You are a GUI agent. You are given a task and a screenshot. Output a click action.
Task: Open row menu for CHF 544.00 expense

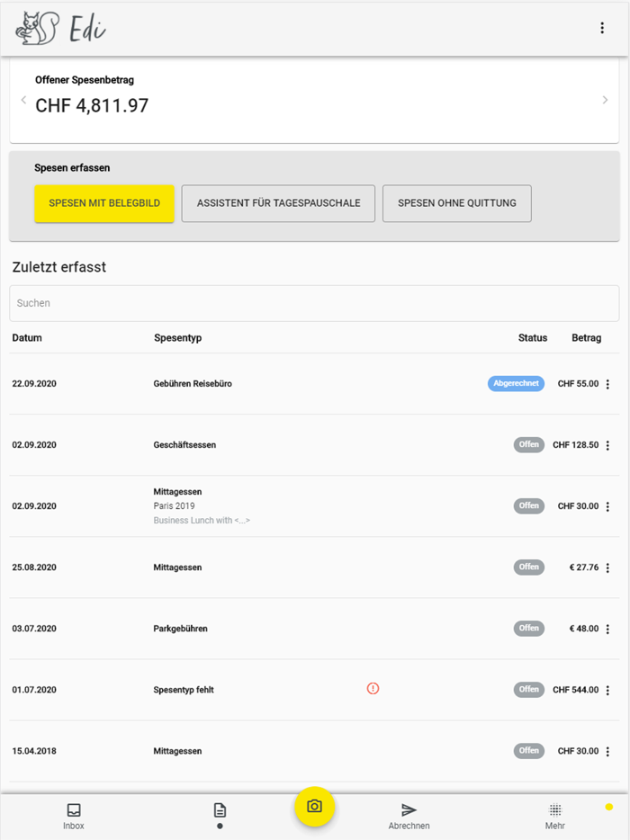pos(607,690)
